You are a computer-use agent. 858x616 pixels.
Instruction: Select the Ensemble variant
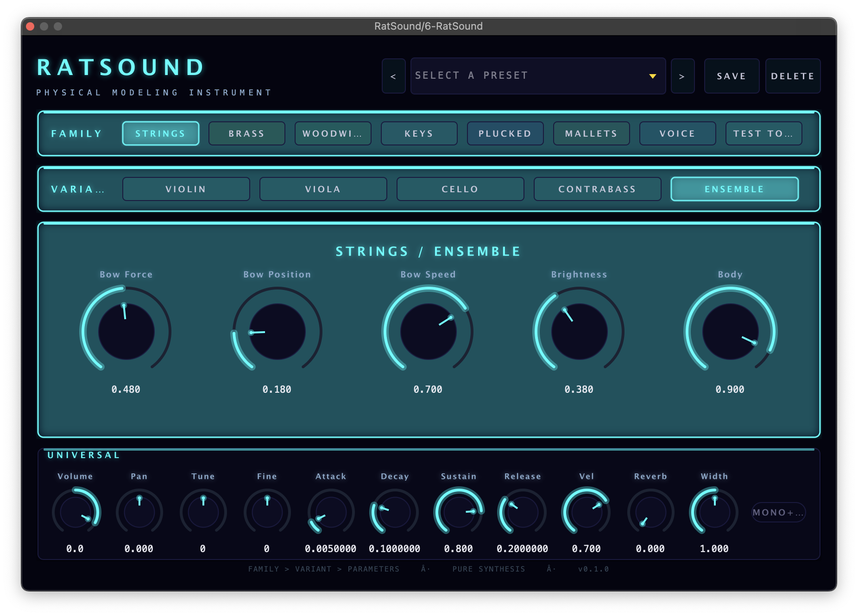pos(735,189)
